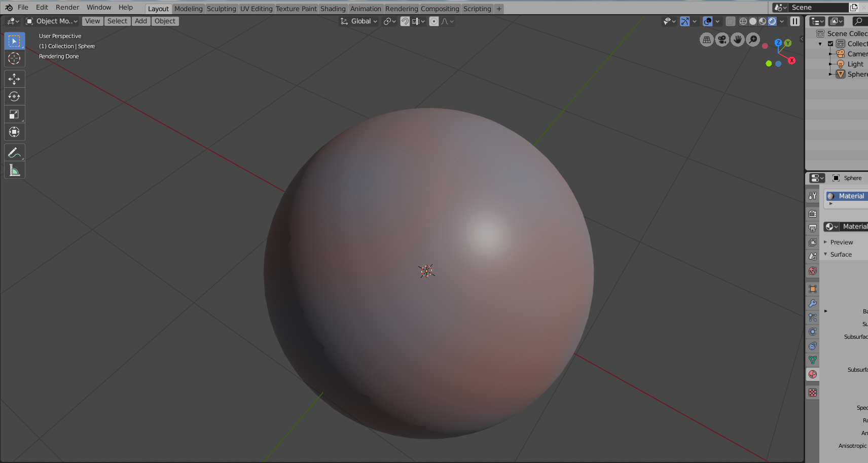Open the Modifiers wrench properties tab
This screenshot has height=463, width=868.
coord(813,303)
